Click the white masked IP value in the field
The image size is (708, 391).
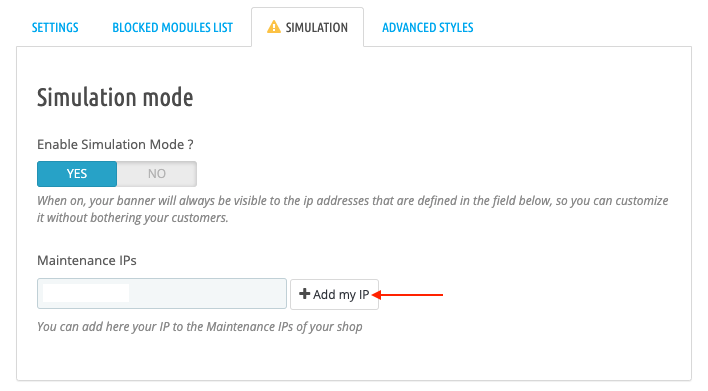click(86, 293)
